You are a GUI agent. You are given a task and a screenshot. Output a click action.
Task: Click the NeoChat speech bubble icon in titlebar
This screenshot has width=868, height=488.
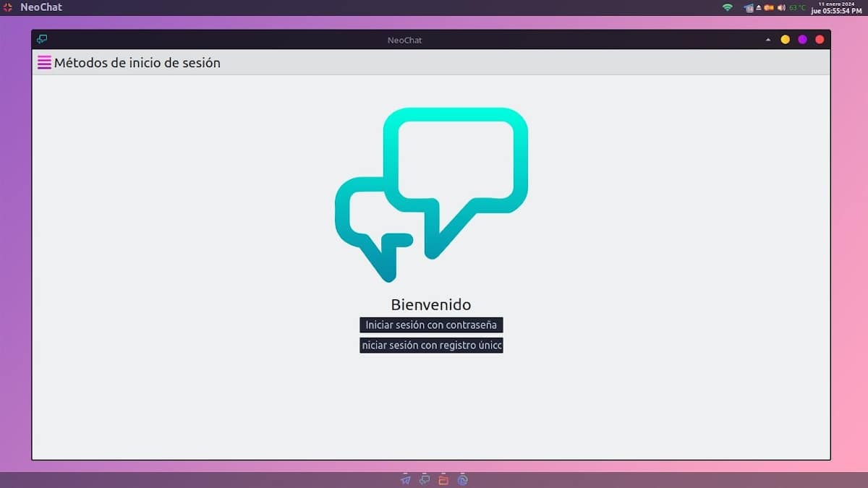(x=41, y=40)
